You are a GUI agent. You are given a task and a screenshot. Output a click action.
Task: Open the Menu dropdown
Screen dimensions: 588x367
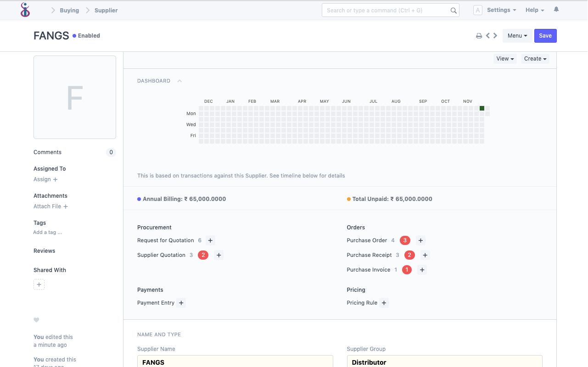517,35
